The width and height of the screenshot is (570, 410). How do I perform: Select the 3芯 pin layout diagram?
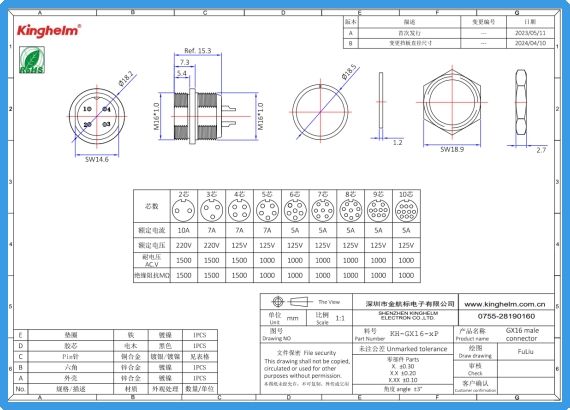click(212, 210)
